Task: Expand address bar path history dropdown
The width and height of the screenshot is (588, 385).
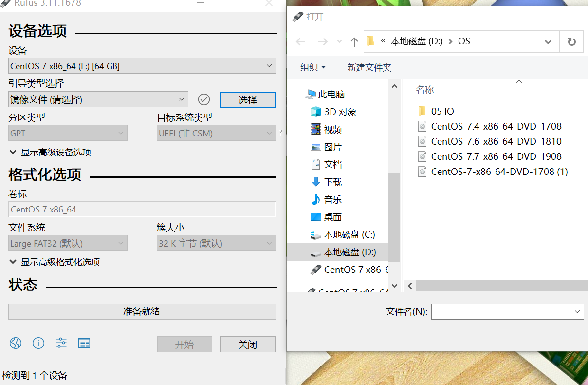Action: tap(548, 42)
